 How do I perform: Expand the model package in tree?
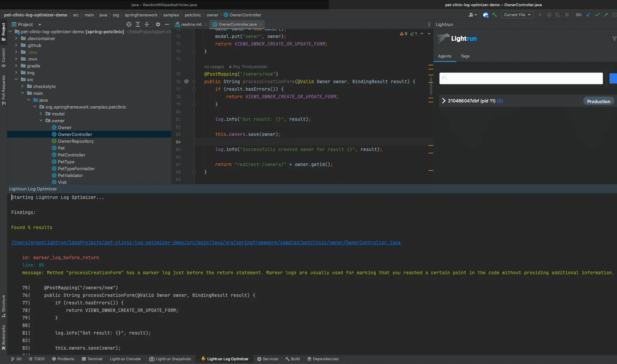click(x=40, y=114)
